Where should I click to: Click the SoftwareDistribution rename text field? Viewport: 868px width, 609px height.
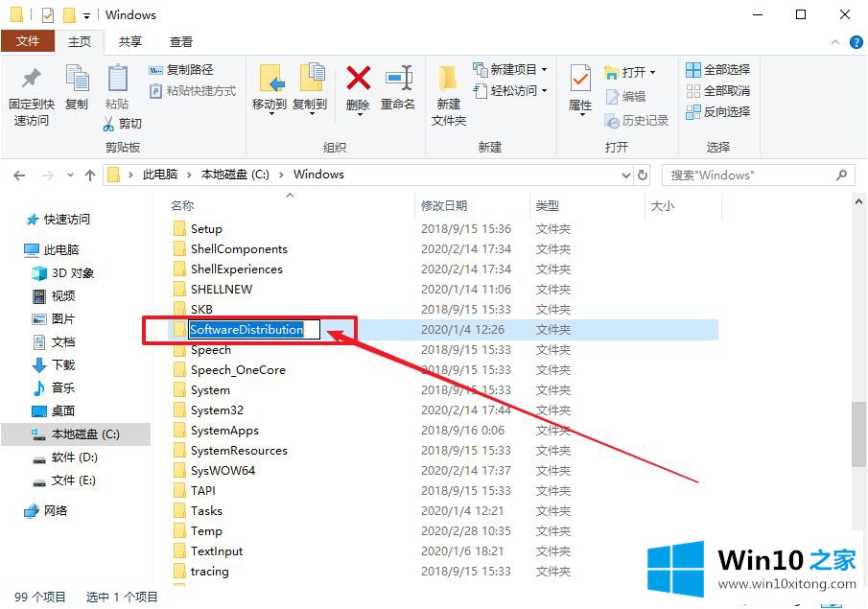254,329
